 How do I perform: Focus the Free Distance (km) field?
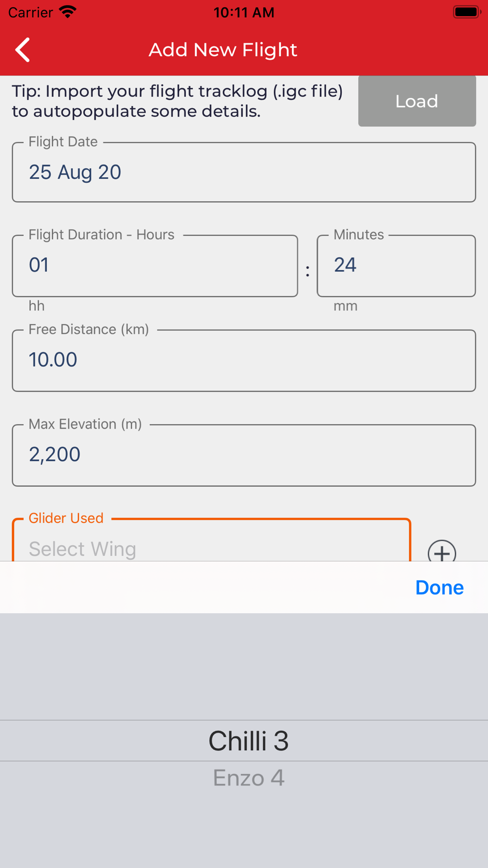point(244,360)
